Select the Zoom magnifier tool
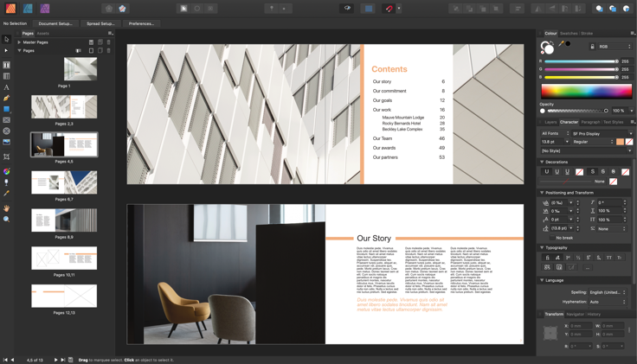This screenshot has width=637, height=364. pyautogui.click(x=7, y=219)
